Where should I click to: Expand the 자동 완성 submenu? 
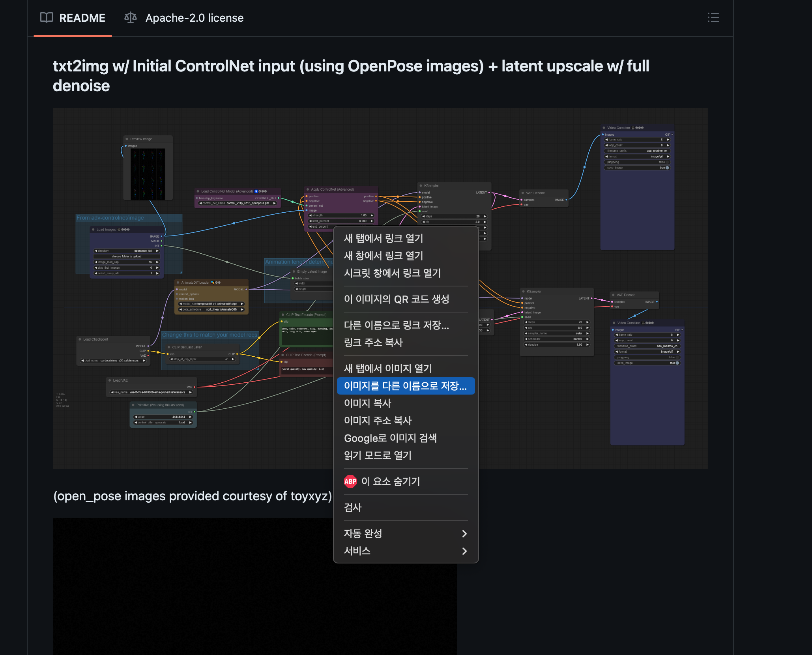coord(363,534)
